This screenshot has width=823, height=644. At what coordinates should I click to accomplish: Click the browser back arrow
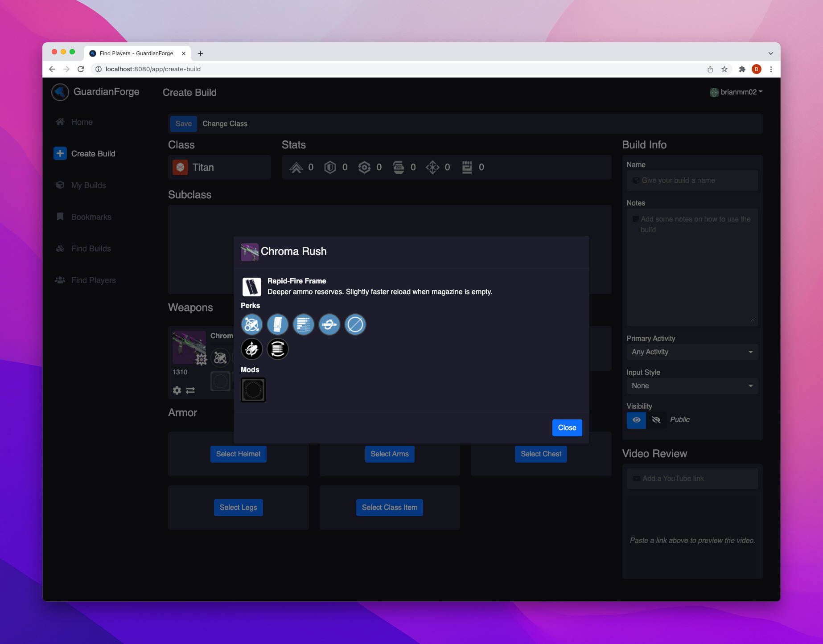(52, 69)
